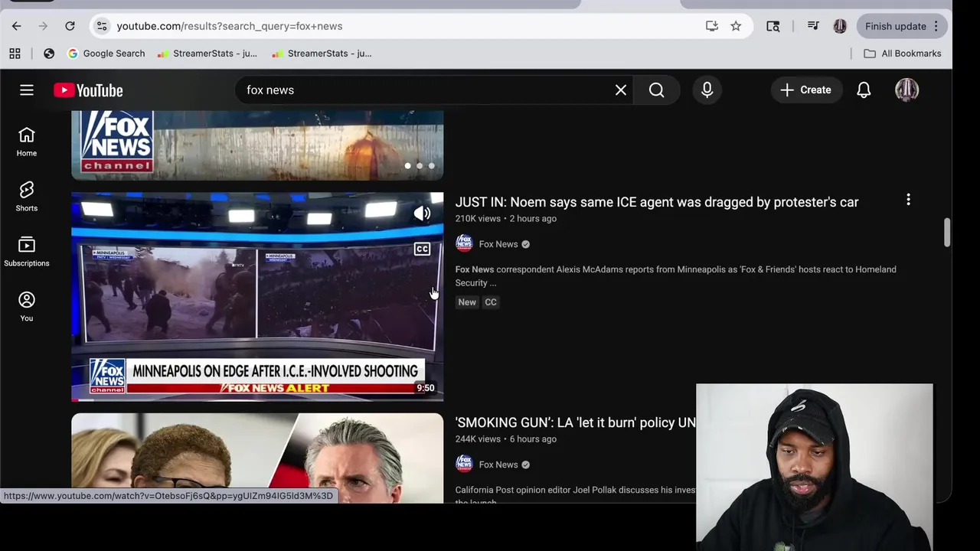Click the video description text for Noem video
Image resolution: width=980 pixels, height=551 pixels.
point(676,276)
